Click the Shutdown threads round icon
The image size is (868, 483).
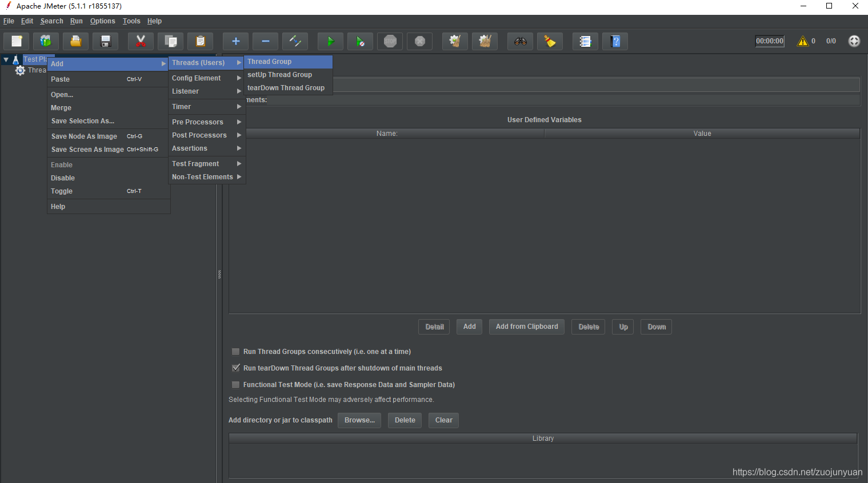click(420, 41)
